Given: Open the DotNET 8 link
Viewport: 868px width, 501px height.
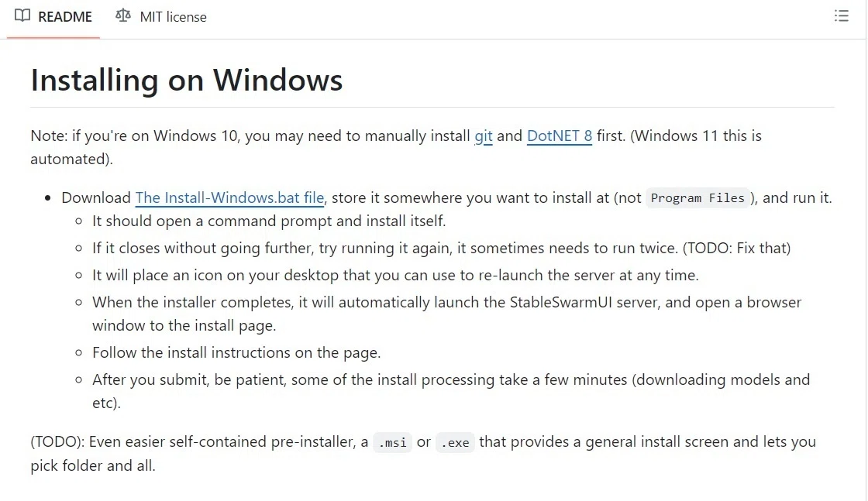Looking at the screenshot, I should coord(559,136).
